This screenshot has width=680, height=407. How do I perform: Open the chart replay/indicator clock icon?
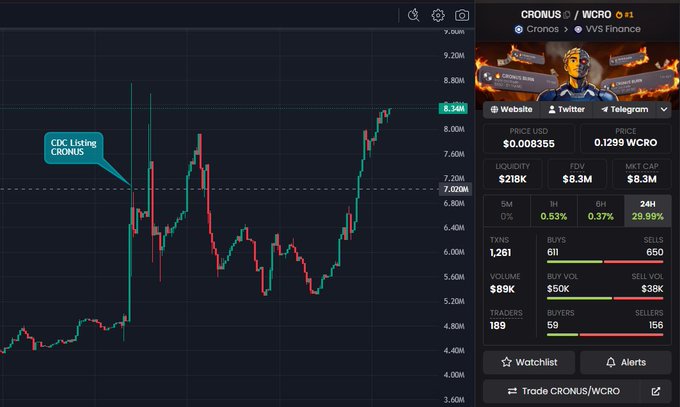click(414, 15)
